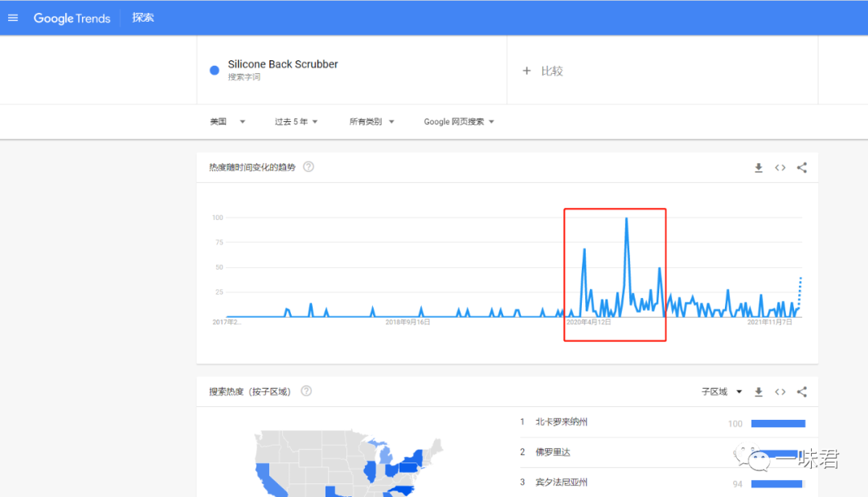
Task: Open the 子区域 region type dropdown
Action: [721, 392]
